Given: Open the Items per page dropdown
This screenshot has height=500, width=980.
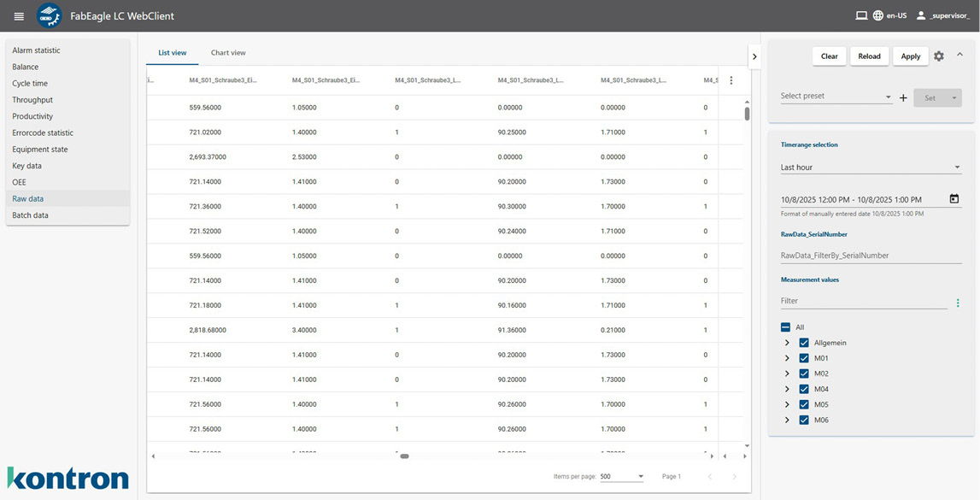Looking at the screenshot, I should coord(621,476).
